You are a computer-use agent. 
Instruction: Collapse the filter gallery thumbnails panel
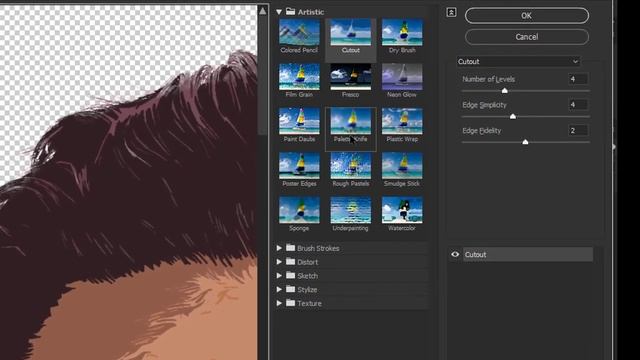point(451,12)
